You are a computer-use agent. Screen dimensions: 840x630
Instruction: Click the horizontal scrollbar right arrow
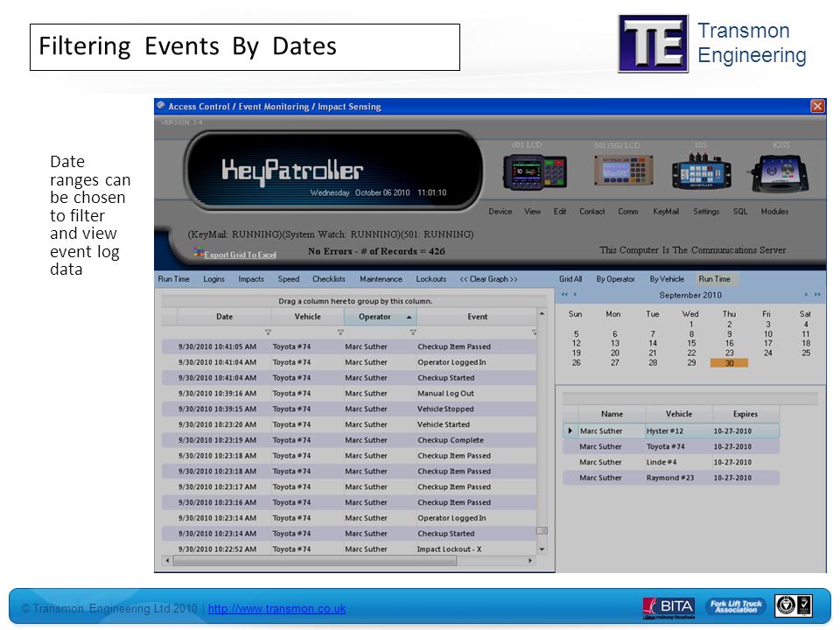pyautogui.click(x=529, y=560)
